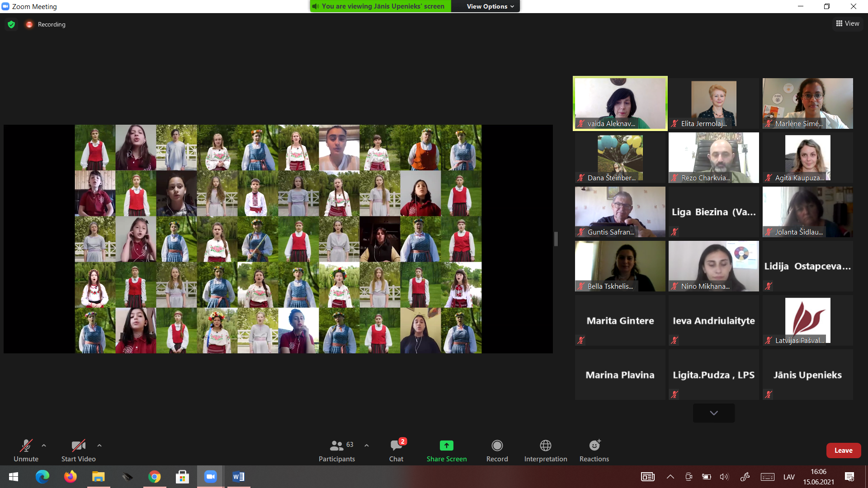
Task: Show more participants with down chevron
Action: coord(714,413)
